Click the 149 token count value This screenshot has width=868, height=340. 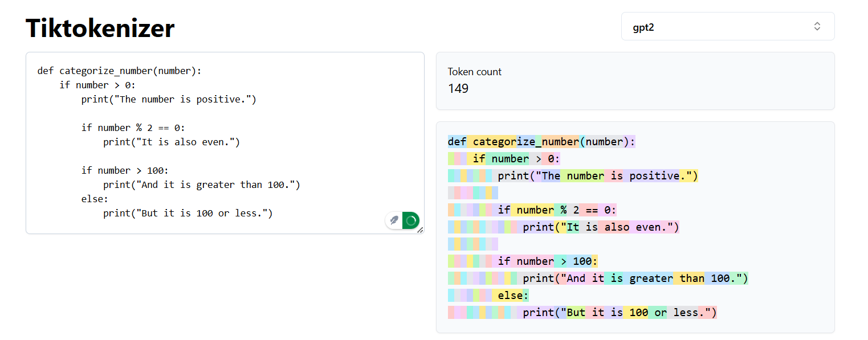(x=458, y=88)
